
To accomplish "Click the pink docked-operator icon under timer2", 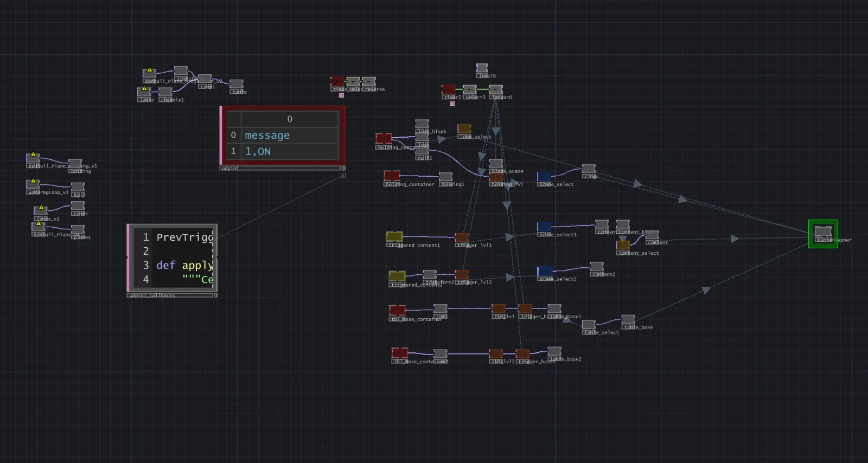I will click(452, 103).
